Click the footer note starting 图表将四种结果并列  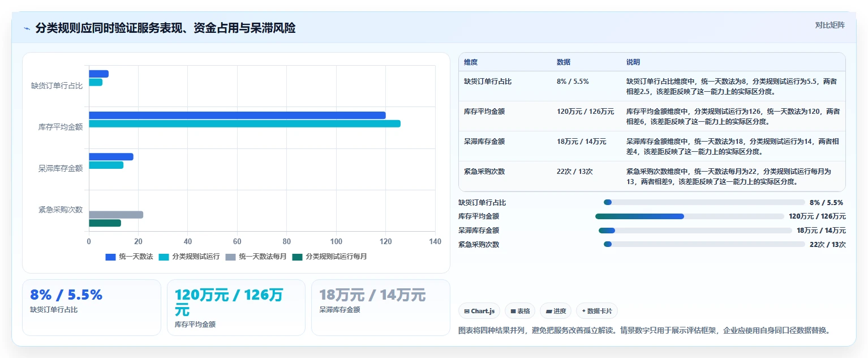coord(644,330)
